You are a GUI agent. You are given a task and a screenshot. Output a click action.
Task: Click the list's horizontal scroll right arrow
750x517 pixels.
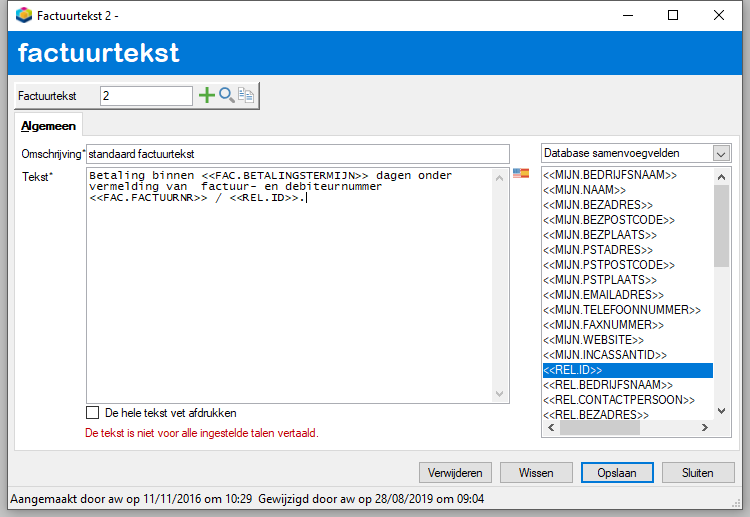point(705,428)
